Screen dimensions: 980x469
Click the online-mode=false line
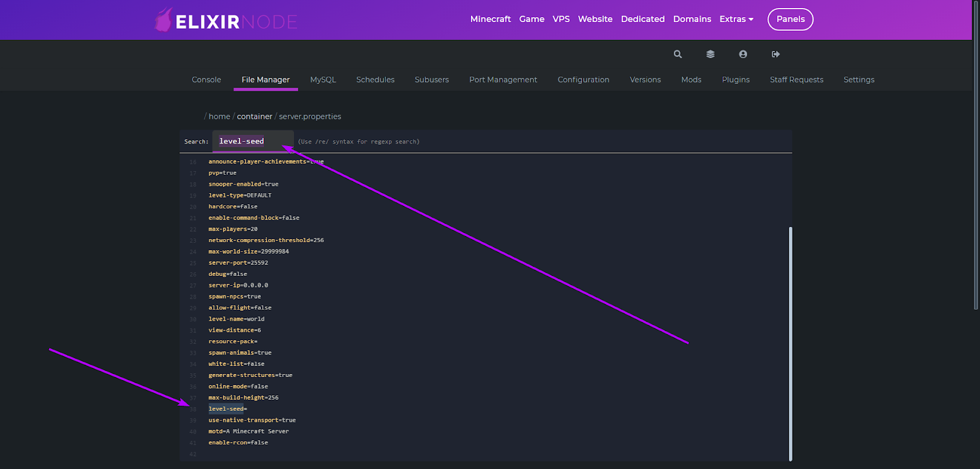238,386
